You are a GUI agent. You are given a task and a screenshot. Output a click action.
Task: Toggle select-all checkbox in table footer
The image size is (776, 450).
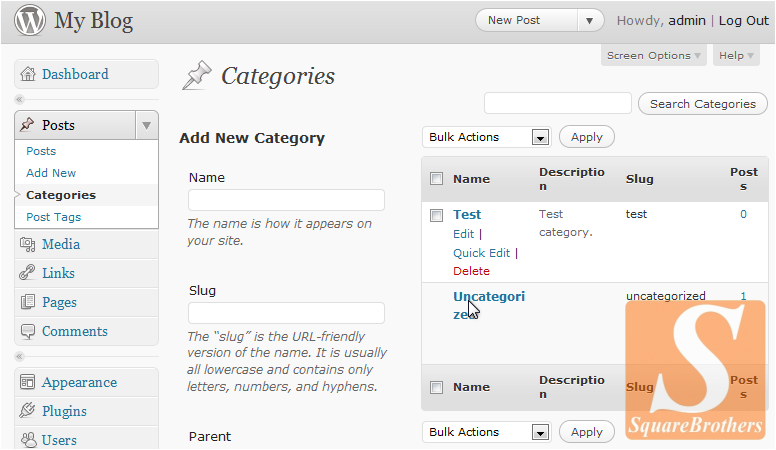coord(436,387)
